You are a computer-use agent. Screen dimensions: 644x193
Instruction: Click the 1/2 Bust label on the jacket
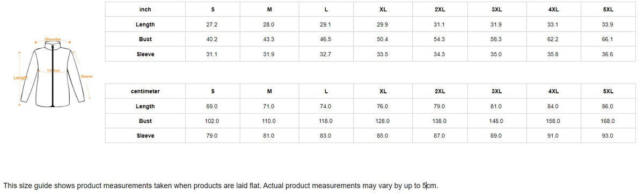point(53,70)
